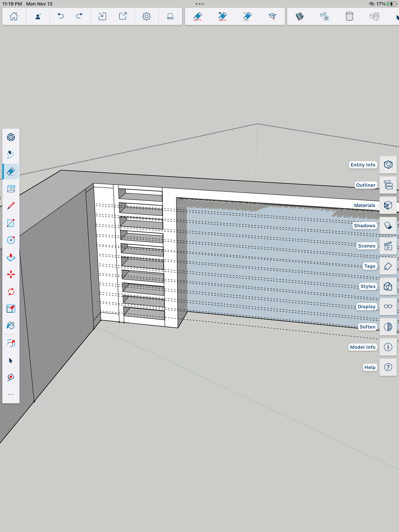Screen dimensions: 399x532
Task: Select the Paint Bucket tool
Action: 11,326
